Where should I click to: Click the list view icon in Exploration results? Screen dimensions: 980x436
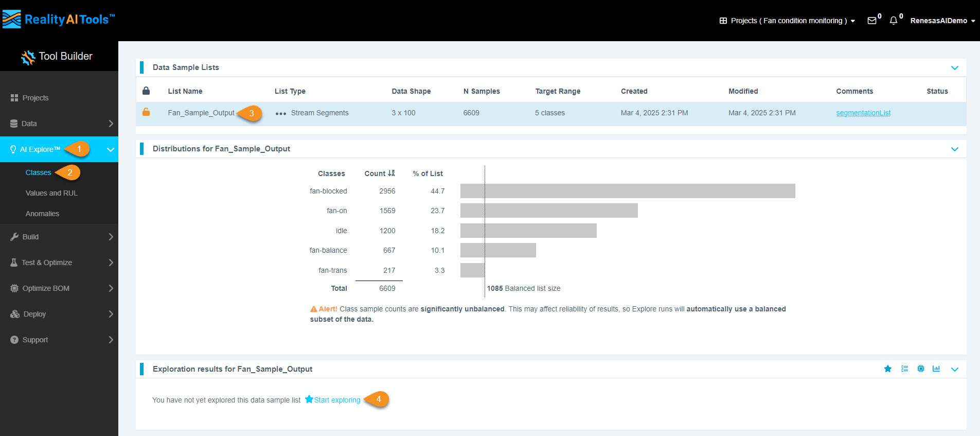904,369
